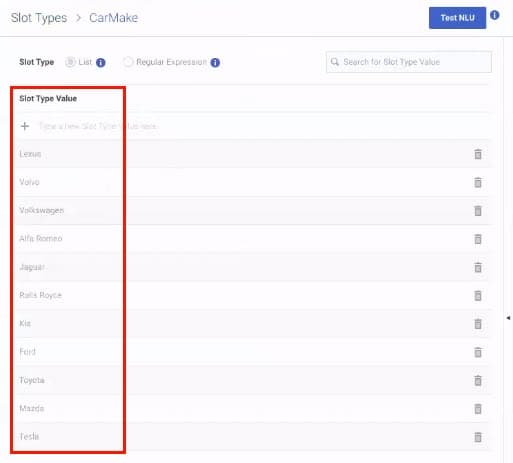Select the Toyota value text

[32, 380]
